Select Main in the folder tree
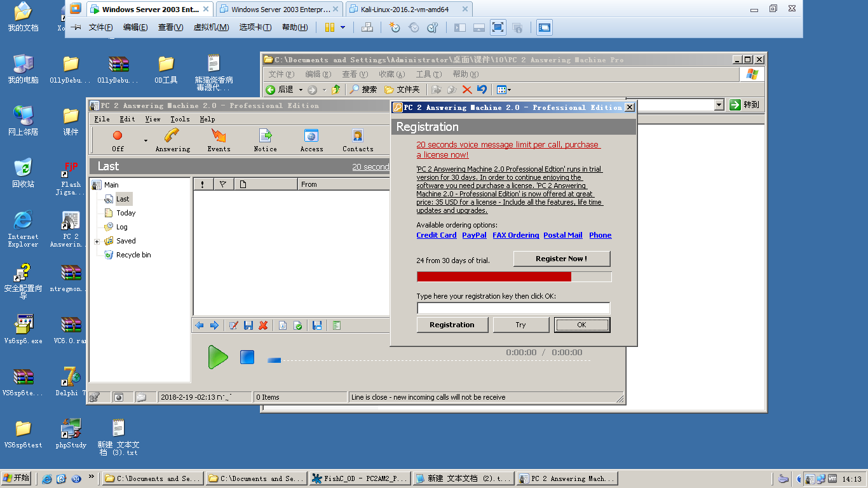Image resolution: width=868 pixels, height=488 pixels. pyautogui.click(x=111, y=185)
